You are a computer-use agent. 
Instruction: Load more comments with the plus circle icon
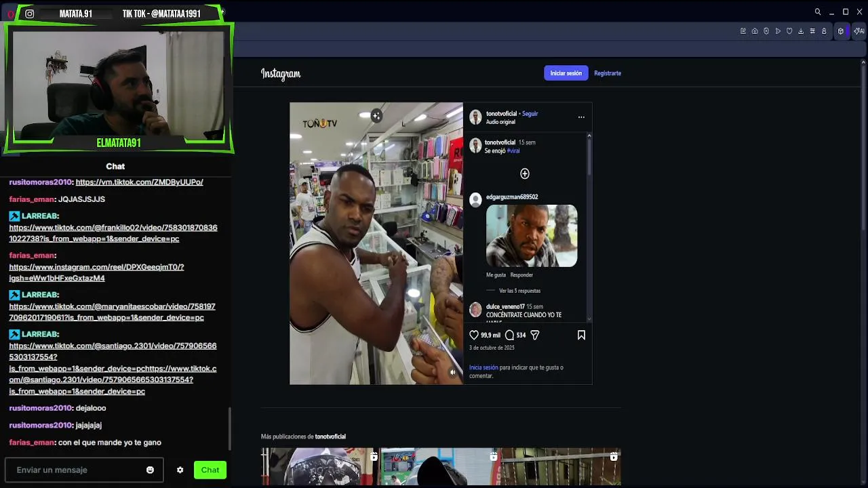tap(525, 174)
